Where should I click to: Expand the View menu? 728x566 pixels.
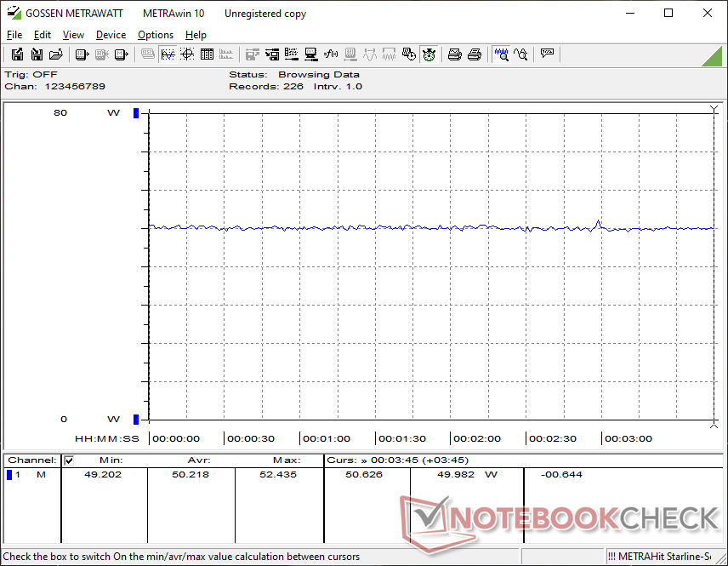click(x=73, y=35)
